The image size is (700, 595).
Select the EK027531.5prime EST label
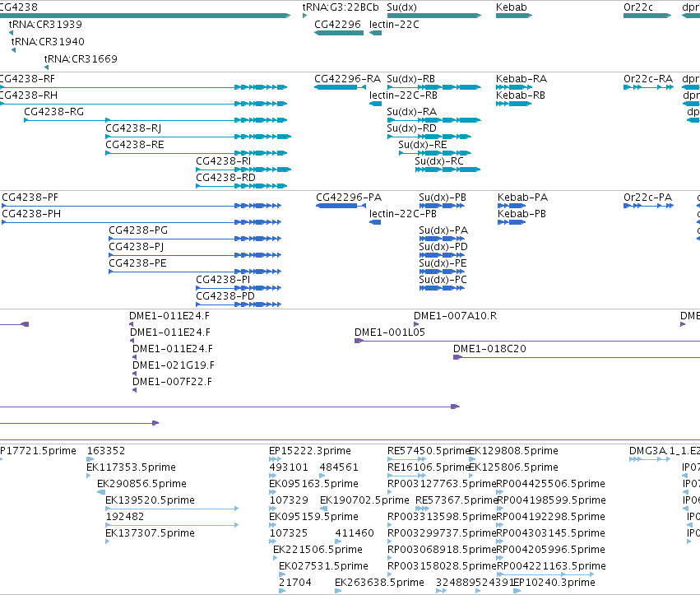click(323, 566)
